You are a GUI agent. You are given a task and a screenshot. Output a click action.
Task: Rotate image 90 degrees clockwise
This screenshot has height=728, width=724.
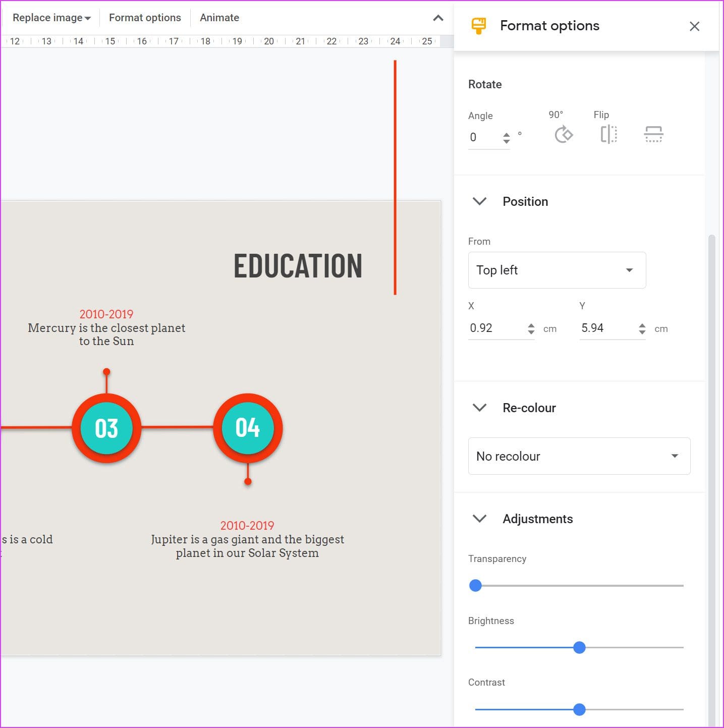coord(564,135)
